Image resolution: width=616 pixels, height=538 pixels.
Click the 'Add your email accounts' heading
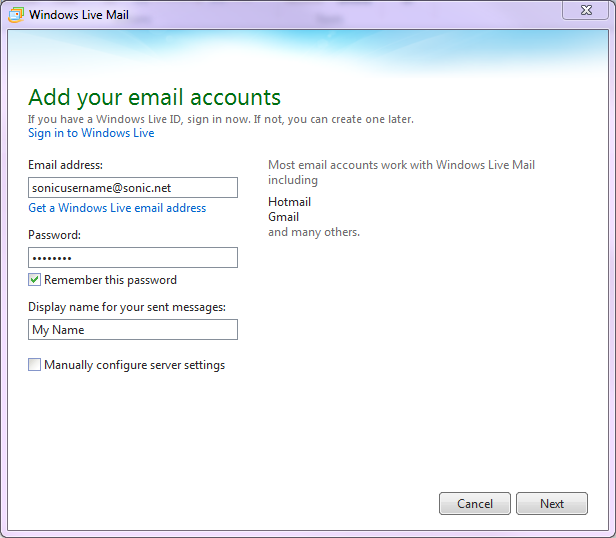[154, 97]
